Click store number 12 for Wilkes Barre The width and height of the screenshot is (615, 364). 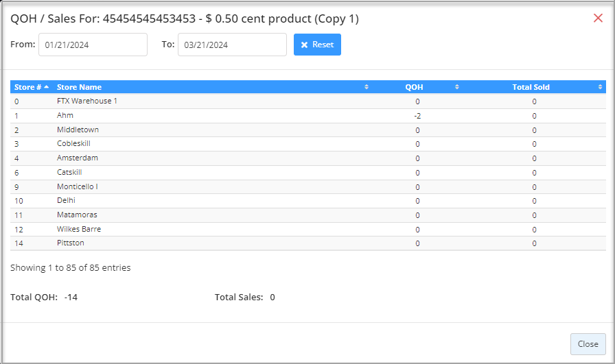tap(19, 229)
